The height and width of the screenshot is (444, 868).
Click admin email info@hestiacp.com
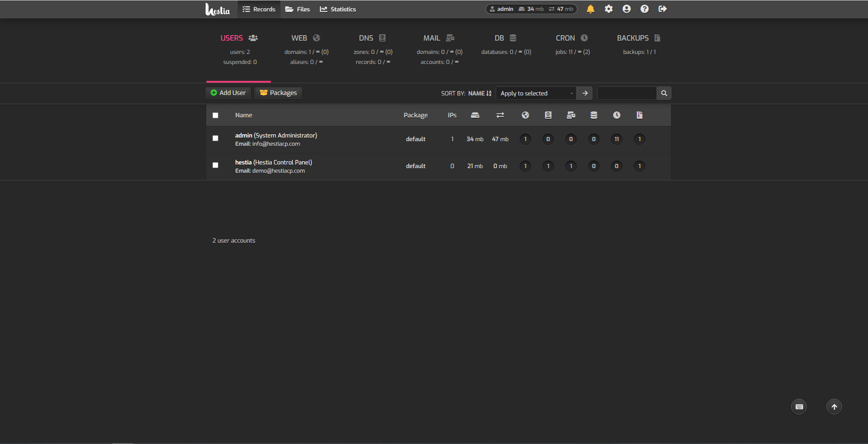[276, 144]
